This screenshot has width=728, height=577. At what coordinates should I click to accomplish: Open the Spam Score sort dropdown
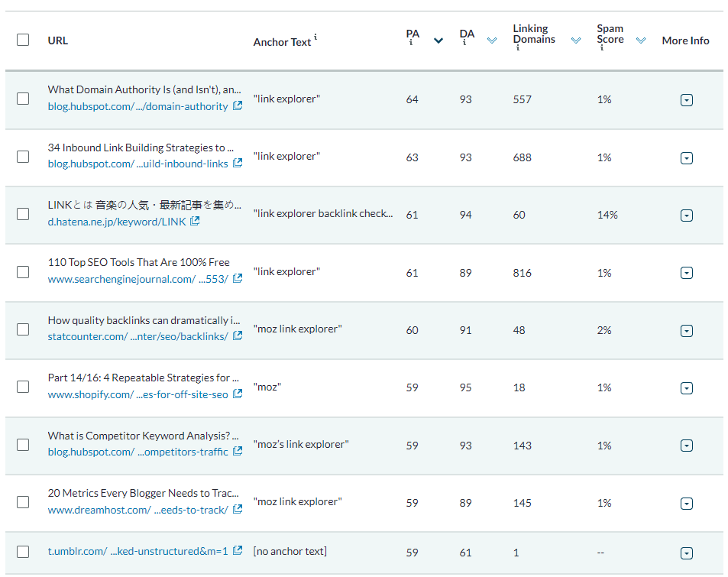coord(642,40)
